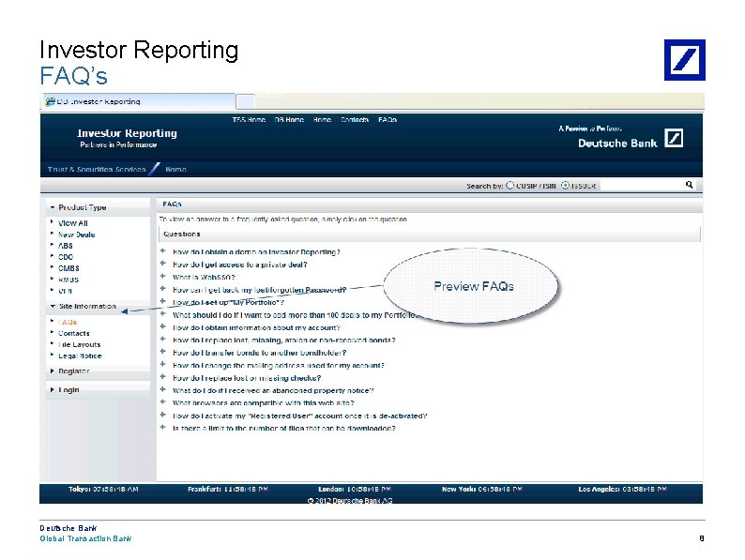Expand the plus icon beside 'What is WebSSO?'
This screenshot has height=560, width=745.
[163, 277]
